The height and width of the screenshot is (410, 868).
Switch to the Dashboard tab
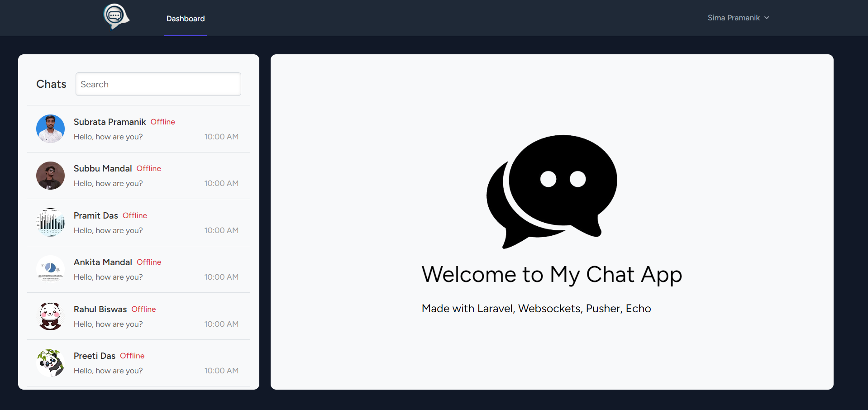[x=186, y=19]
